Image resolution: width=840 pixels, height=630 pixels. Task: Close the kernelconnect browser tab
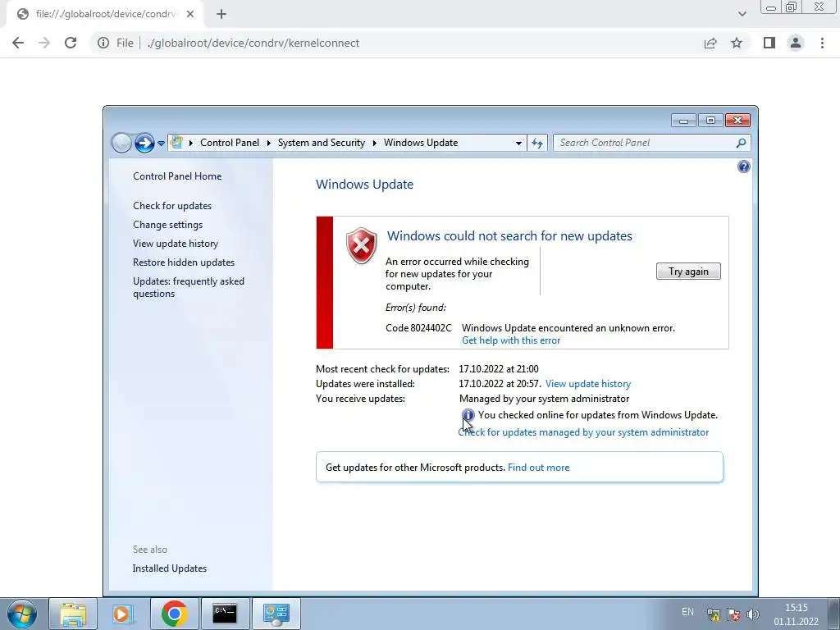(190, 14)
